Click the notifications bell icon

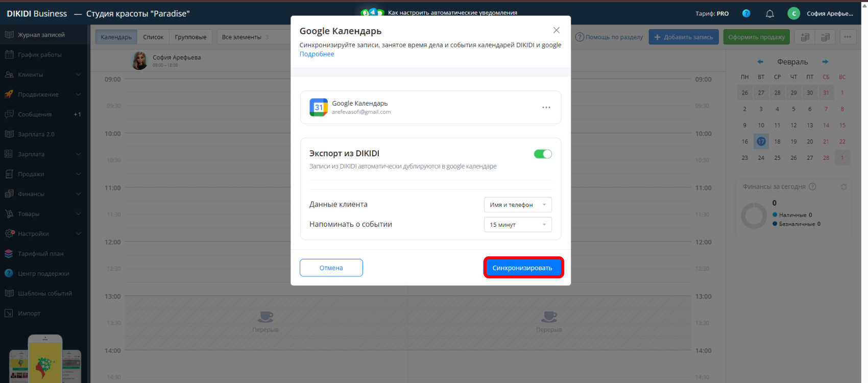point(769,14)
